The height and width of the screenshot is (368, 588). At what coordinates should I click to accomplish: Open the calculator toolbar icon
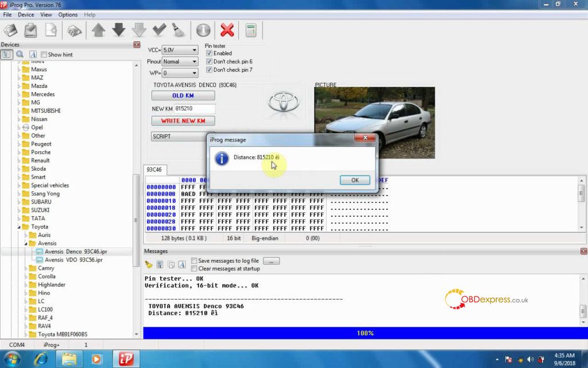pyautogui.click(x=251, y=30)
